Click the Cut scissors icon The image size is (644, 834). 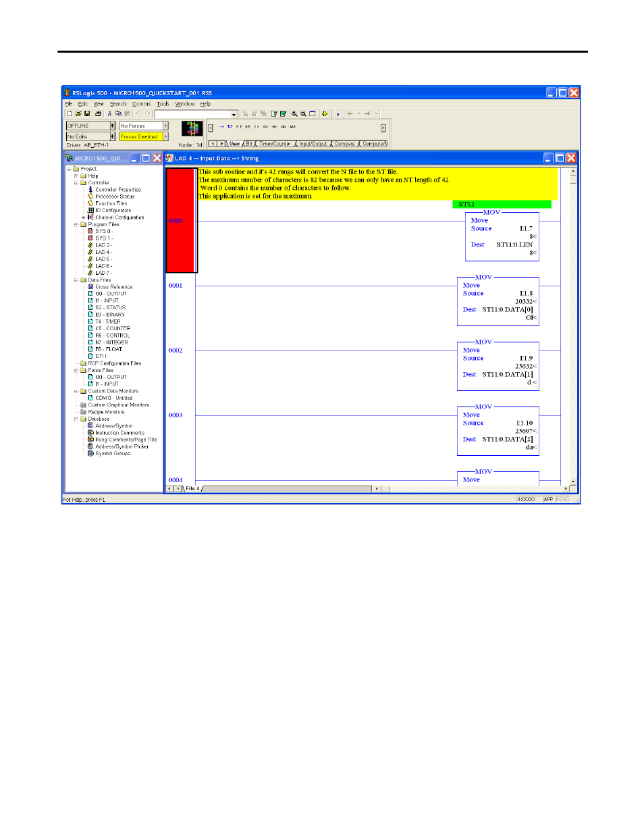click(x=110, y=114)
